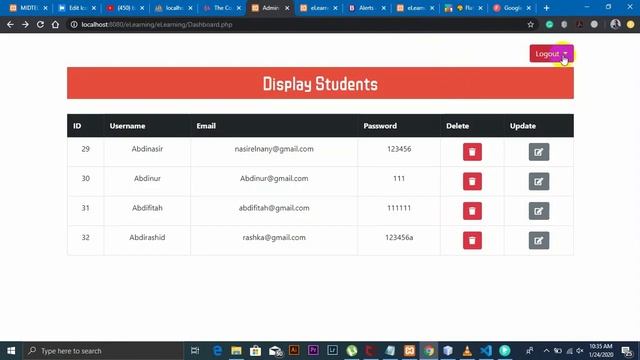Click the username Abdirashid
Screen dimensions: 640x360
click(x=147, y=237)
